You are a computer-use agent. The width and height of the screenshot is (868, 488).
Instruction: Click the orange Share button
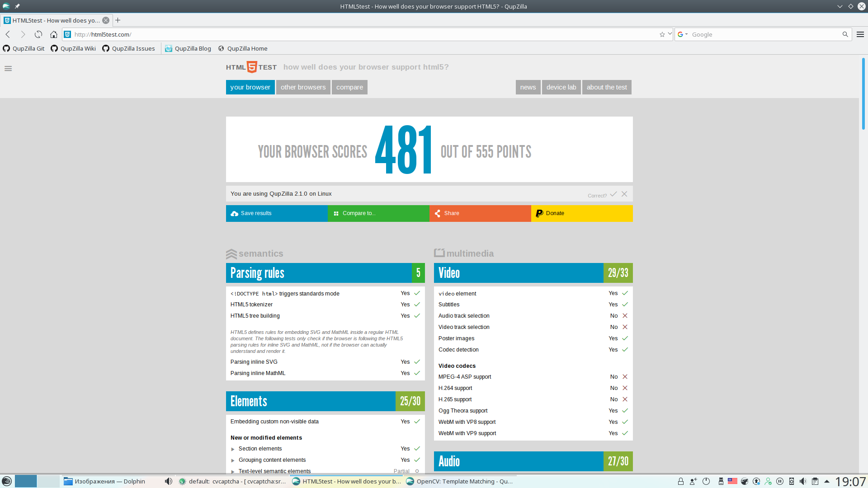(480, 213)
